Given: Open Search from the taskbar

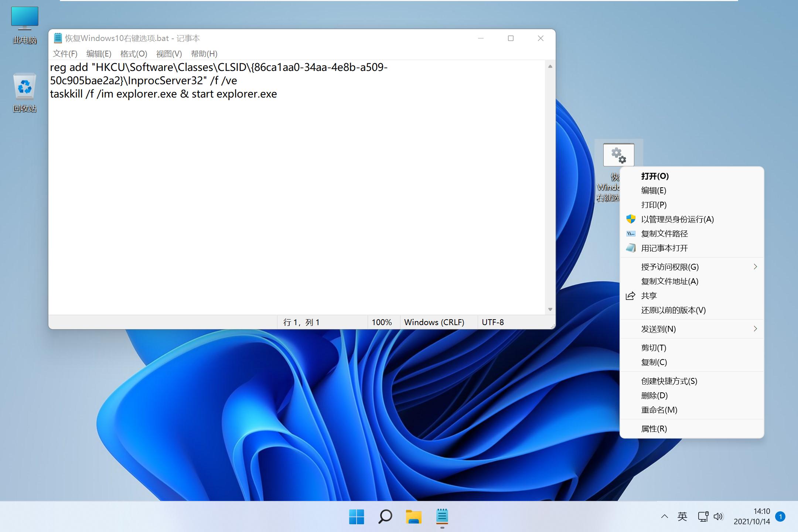Looking at the screenshot, I should click(x=385, y=517).
